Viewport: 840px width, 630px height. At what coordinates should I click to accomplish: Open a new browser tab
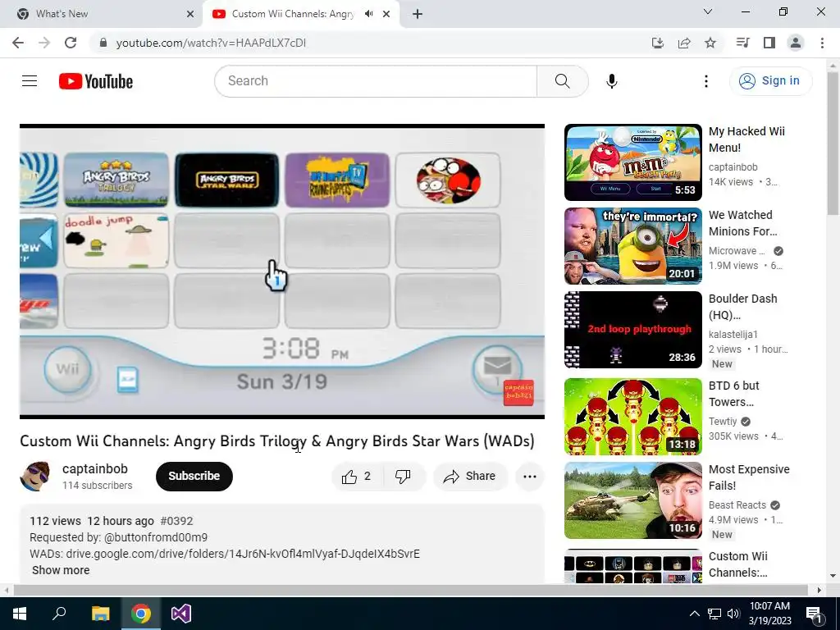(x=418, y=14)
